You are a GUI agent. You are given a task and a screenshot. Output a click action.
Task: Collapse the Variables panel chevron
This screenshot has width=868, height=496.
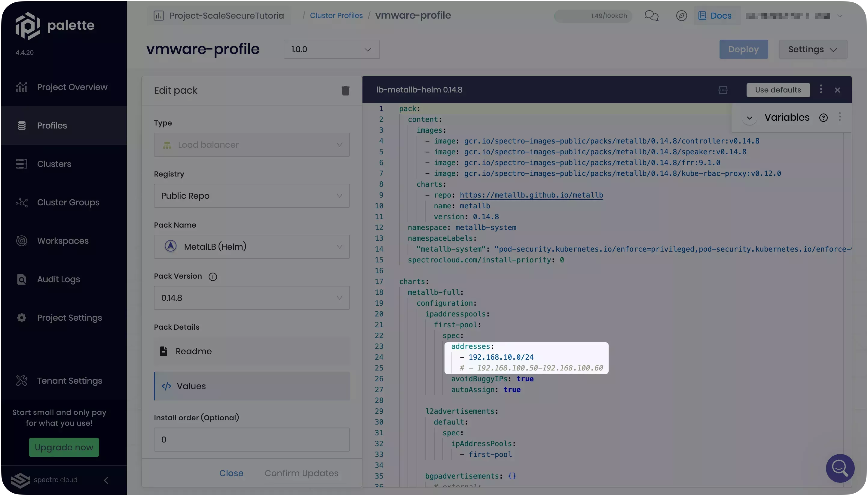[x=749, y=118]
